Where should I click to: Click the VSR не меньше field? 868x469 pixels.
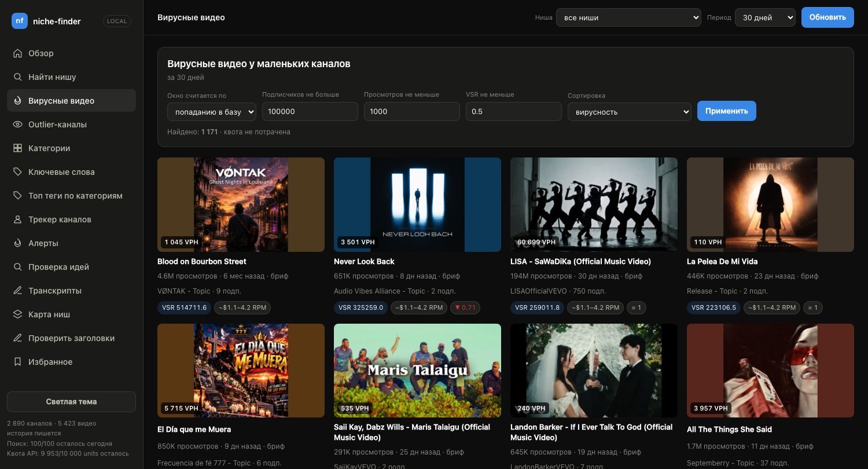pos(514,112)
